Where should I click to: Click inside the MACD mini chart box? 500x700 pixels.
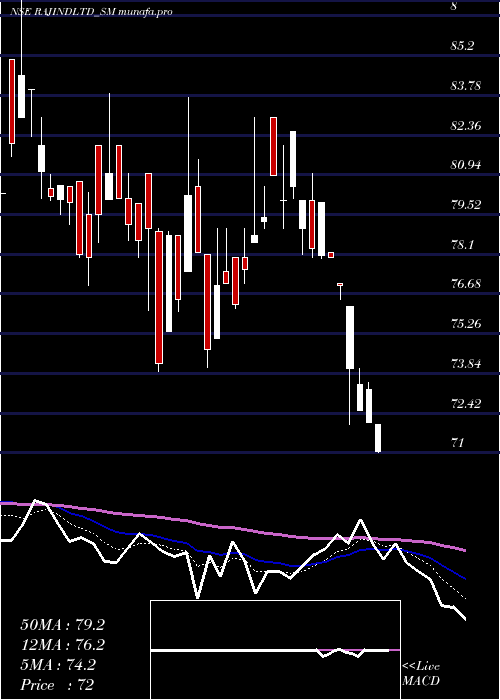click(x=275, y=650)
